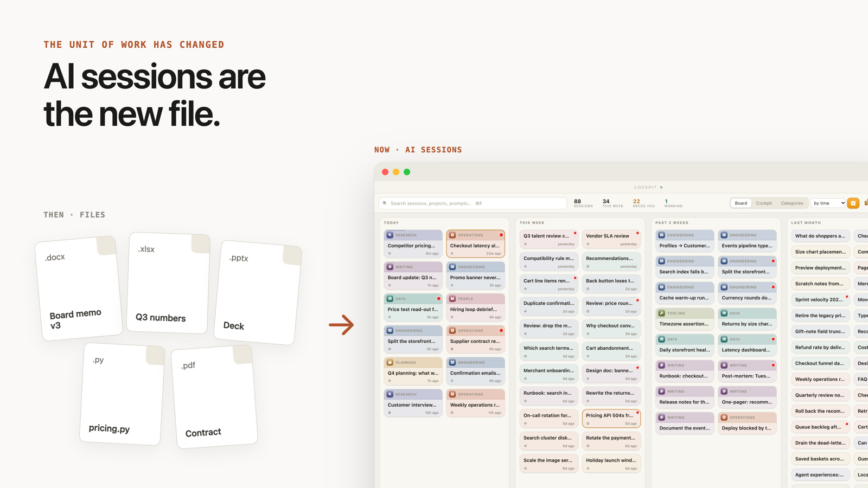Click the Research icon on Competitor pricing card

390,235
